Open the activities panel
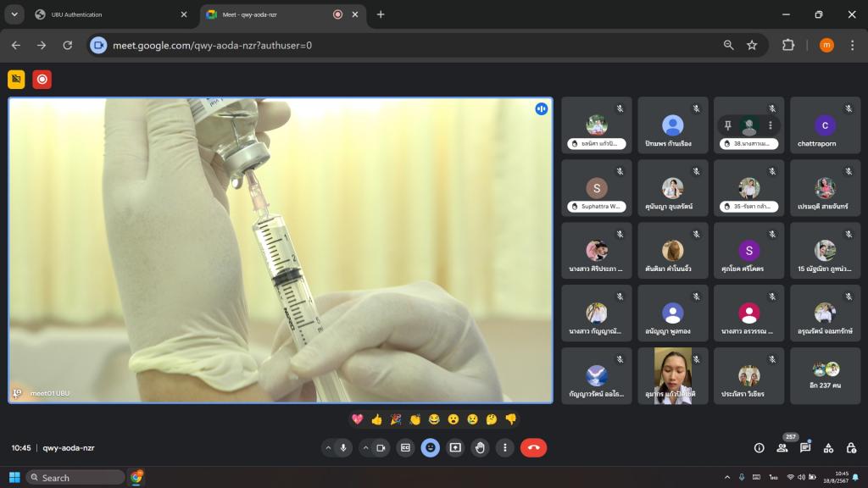The height and width of the screenshot is (488, 868). pyautogui.click(x=828, y=448)
